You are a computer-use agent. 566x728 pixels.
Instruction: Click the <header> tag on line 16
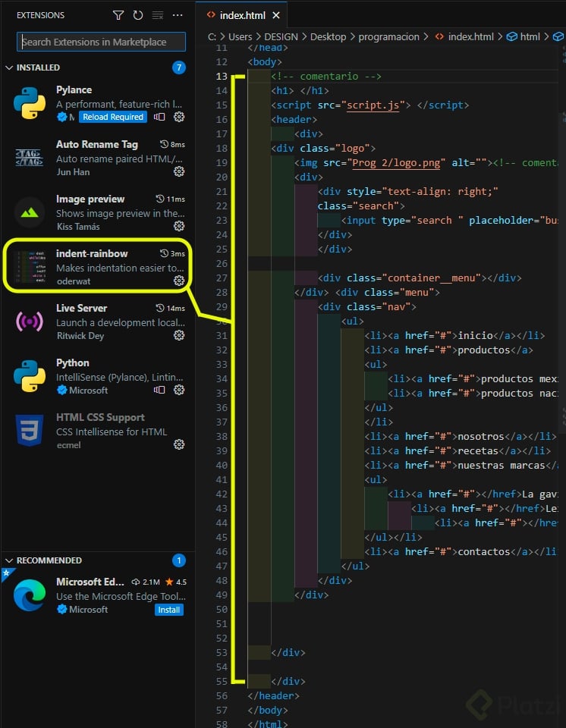click(x=294, y=119)
